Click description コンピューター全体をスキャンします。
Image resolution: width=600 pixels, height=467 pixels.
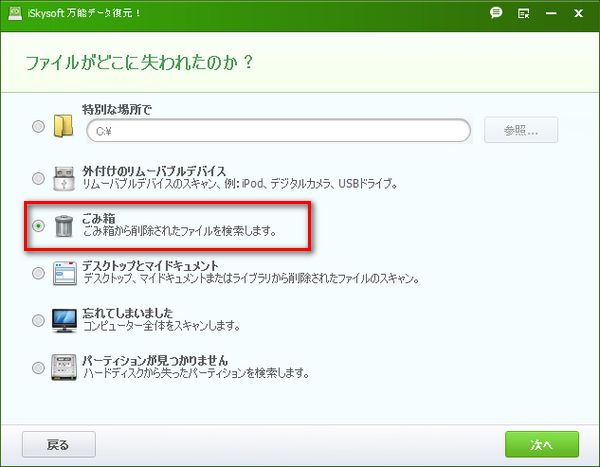pos(161,326)
